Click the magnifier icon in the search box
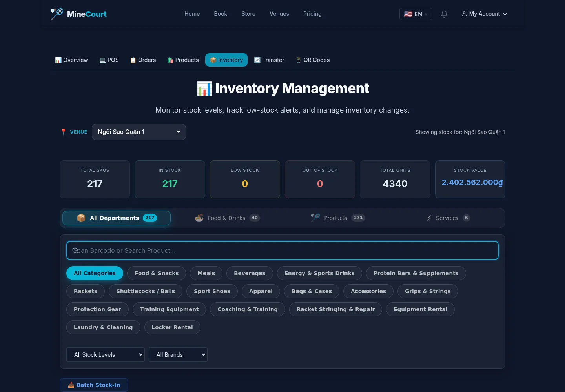 (x=75, y=250)
